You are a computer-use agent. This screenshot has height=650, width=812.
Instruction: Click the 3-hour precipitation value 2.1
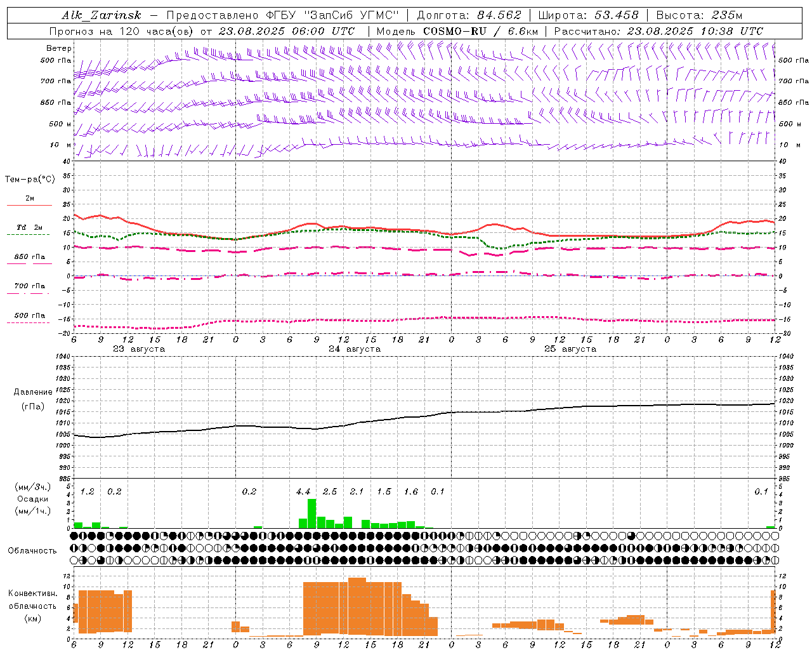(357, 491)
